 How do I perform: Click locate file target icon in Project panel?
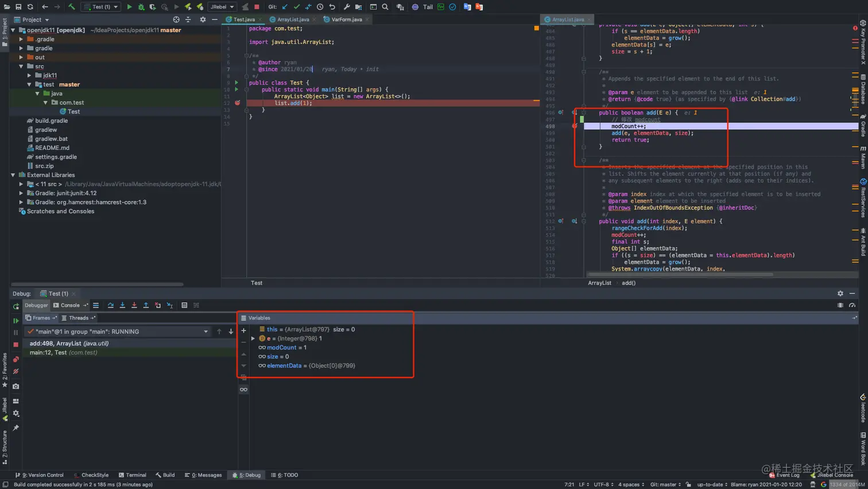tap(176, 20)
